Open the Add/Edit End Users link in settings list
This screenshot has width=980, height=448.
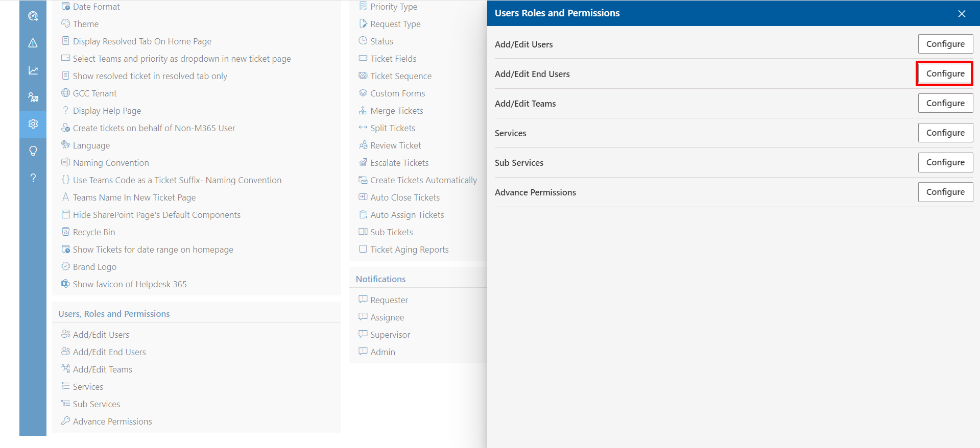click(x=109, y=352)
